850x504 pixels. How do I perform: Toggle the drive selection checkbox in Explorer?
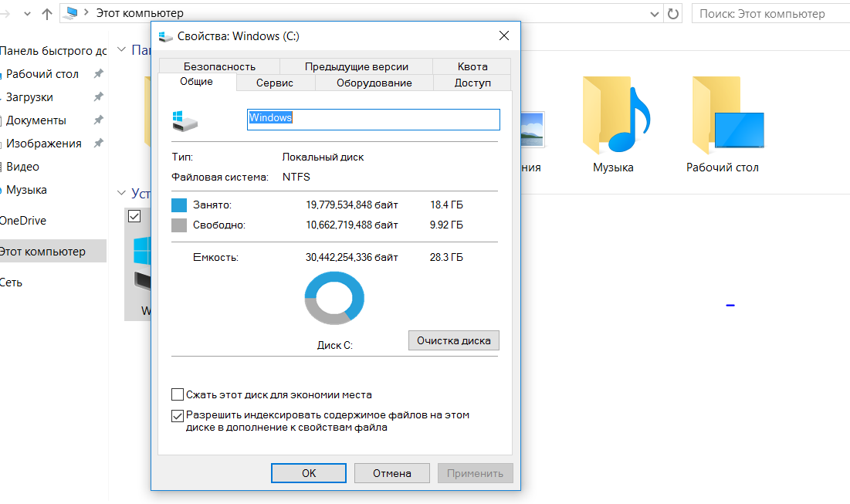pos(134,216)
